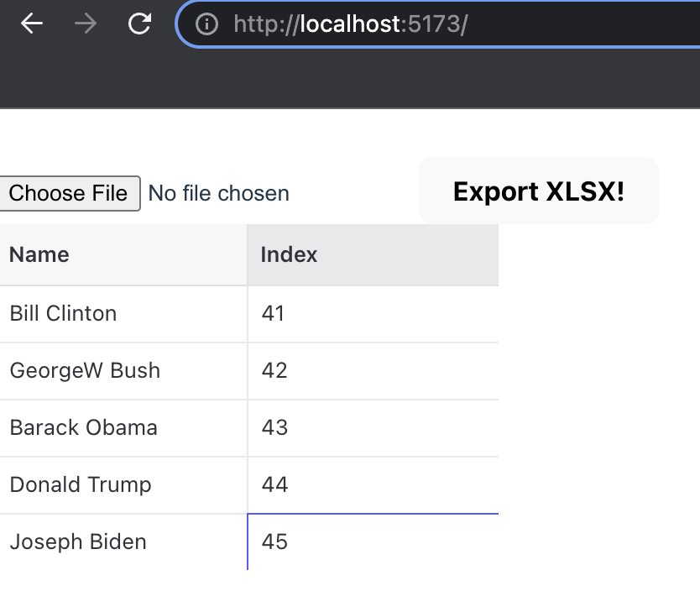Select the Barack Obama cell
The height and width of the screenshot is (591, 700).
[x=123, y=428]
